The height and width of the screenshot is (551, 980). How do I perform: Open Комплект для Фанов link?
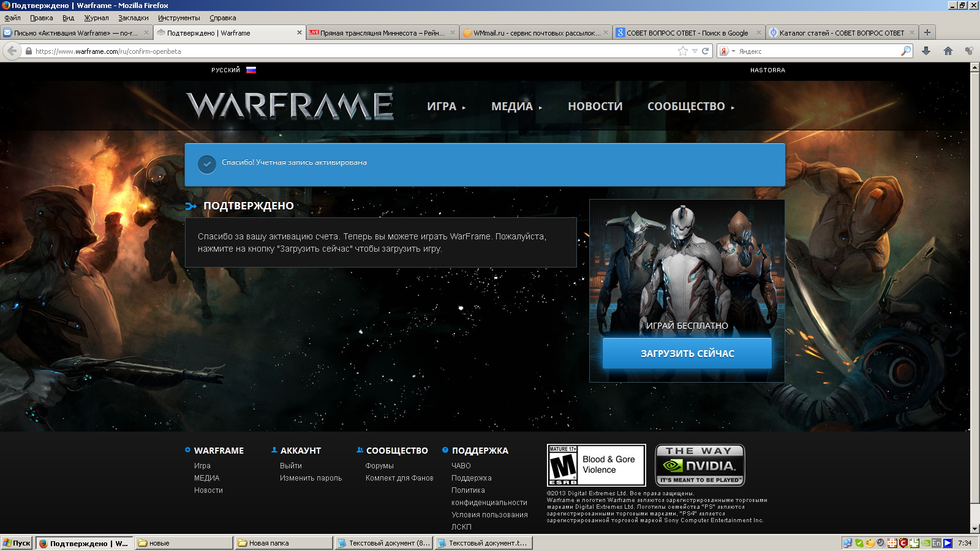coord(399,478)
